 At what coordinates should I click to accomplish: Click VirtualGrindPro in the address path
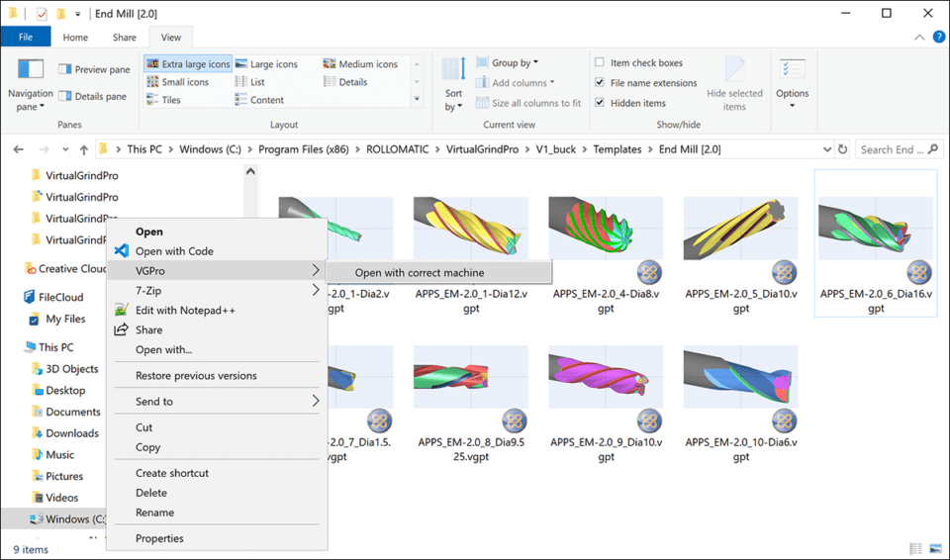(x=482, y=149)
